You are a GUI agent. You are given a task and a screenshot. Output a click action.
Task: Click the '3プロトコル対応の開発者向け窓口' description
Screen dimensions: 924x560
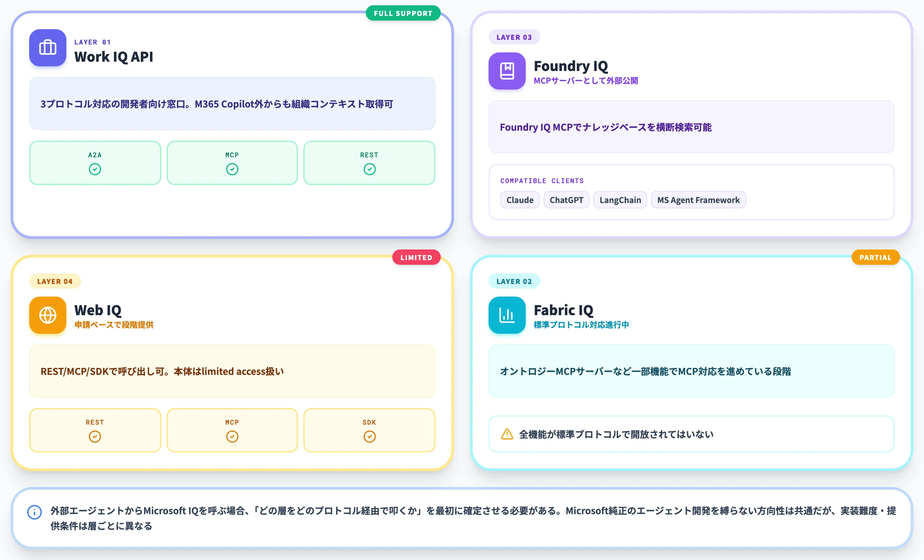217,104
